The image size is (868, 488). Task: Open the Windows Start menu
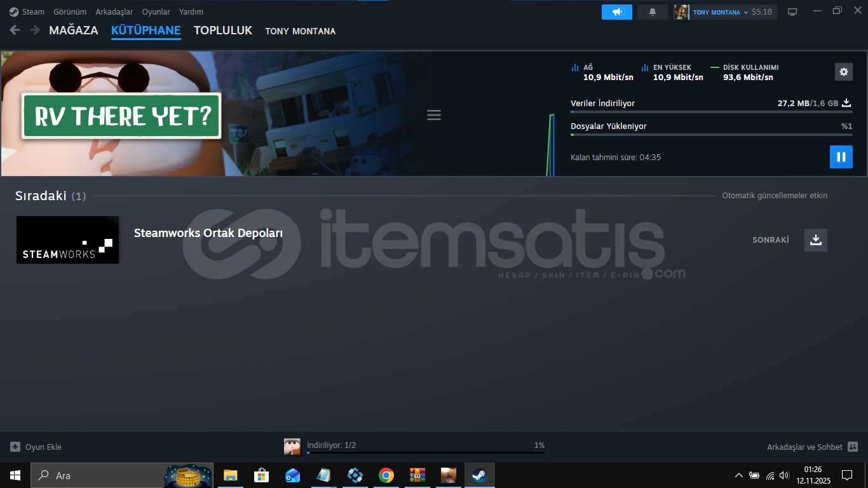coord(15,475)
